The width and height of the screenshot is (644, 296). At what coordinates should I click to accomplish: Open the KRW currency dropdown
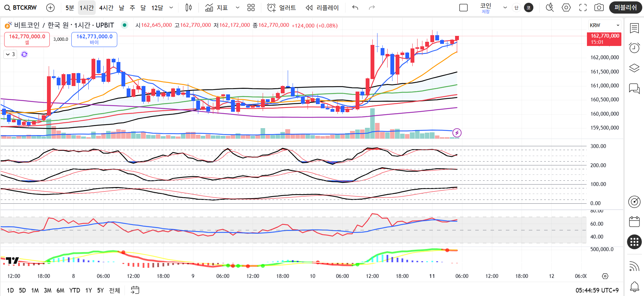click(x=605, y=25)
